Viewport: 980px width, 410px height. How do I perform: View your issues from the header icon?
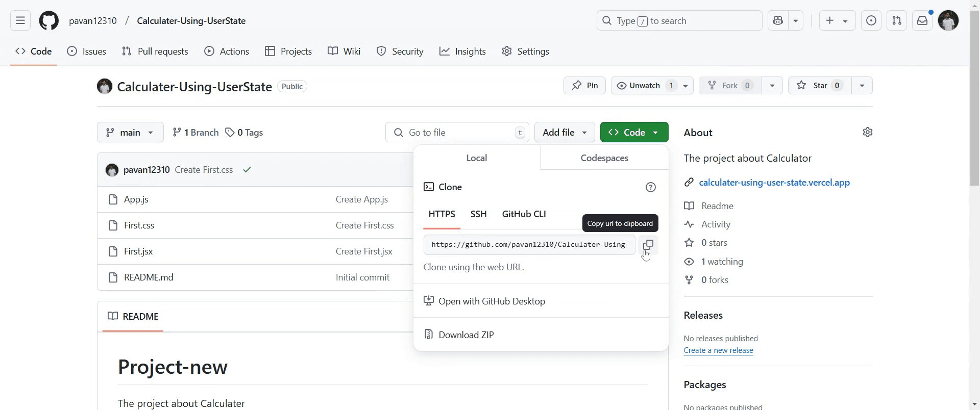pos(871,21)
